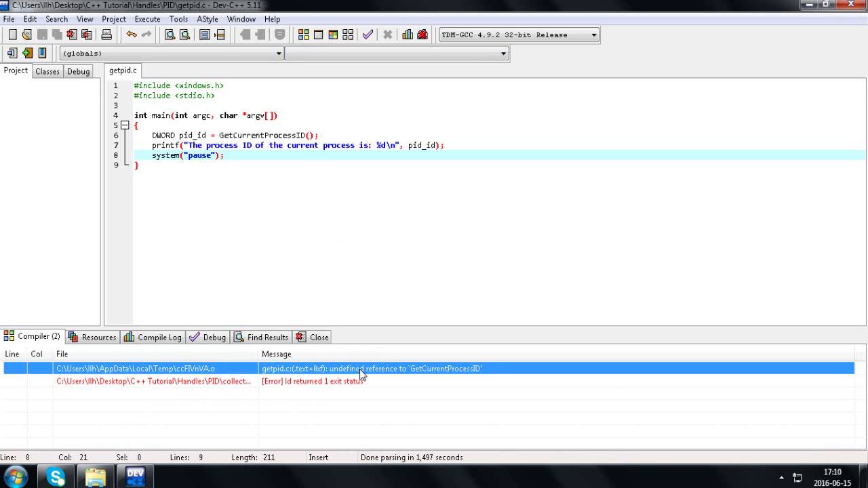868x488 pixels.
Task: Click the system("pause") code line
Action: [x=188, y=155]
